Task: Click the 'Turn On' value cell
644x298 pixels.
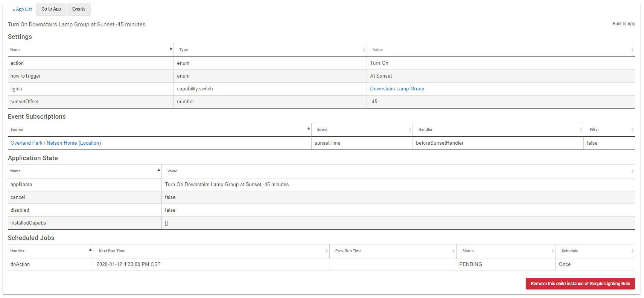Action: coord(501,63)
